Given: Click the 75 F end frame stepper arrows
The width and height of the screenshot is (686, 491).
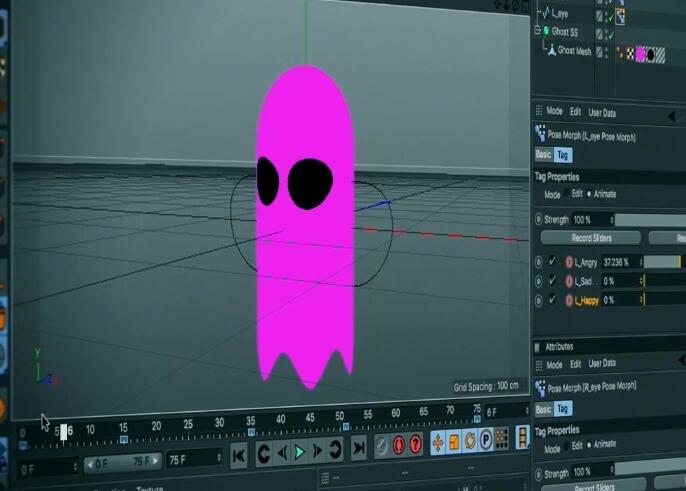Looking at the screenshot, I should click(x=219, y=458).
